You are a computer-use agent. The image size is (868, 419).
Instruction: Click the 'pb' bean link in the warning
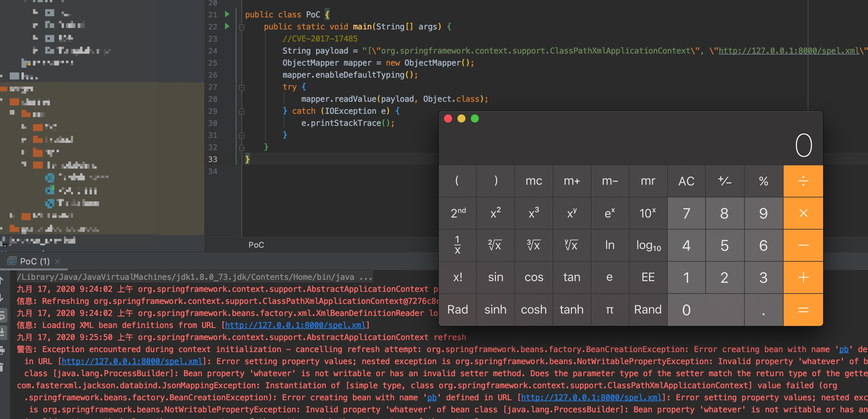click(x=844, y=349)
